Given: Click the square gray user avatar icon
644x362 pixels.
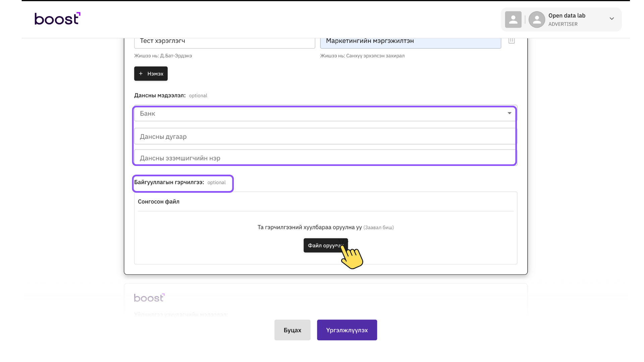Looking at the screenshot, I should pos(513,19).
